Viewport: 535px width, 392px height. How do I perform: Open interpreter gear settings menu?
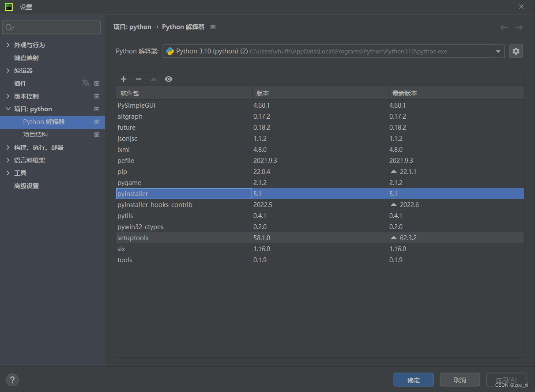point(516,51)
